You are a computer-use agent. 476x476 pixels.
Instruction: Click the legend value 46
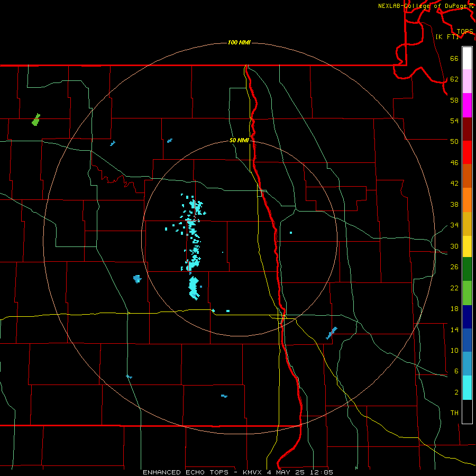click(454, 162)
